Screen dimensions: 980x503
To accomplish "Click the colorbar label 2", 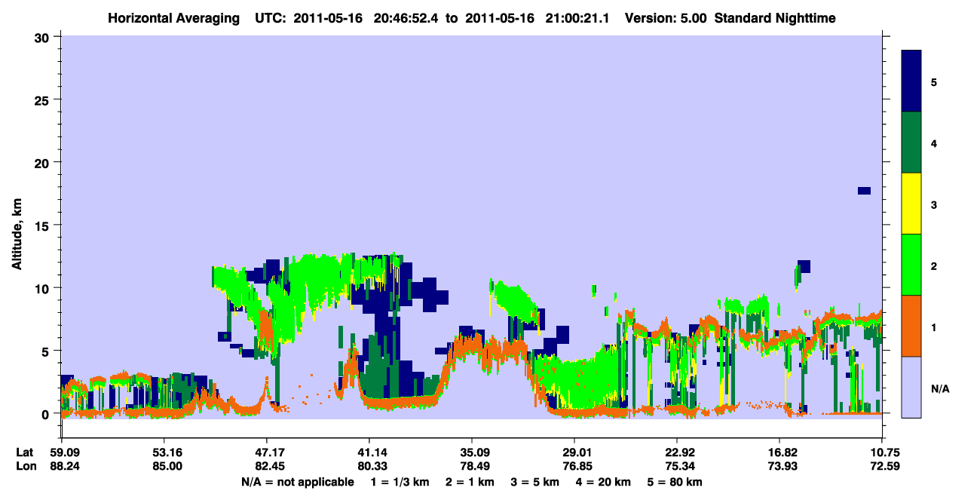I will (933, 266).
